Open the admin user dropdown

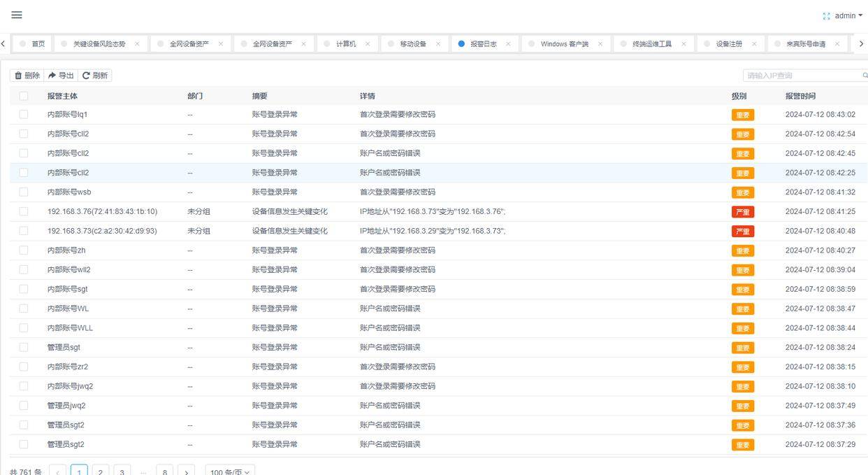point(848,16)
